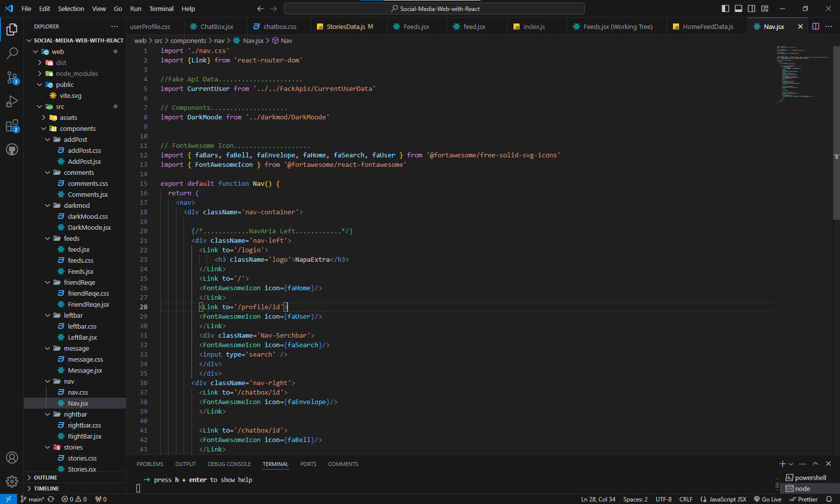Open Run and Debug view
Screen dimensions: 840x504
[12, 101]
